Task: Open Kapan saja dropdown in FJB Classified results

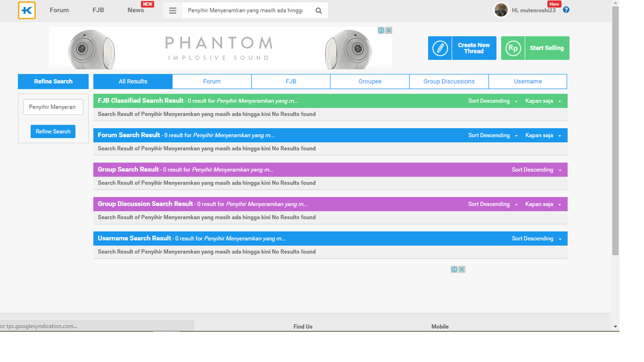Action: [543, 101]
